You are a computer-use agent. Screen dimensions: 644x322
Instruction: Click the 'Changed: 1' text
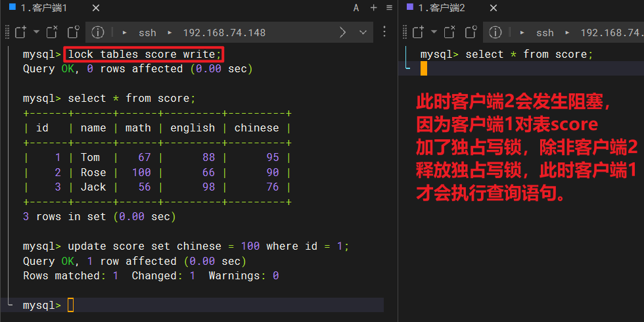click(x=164, y=276)
